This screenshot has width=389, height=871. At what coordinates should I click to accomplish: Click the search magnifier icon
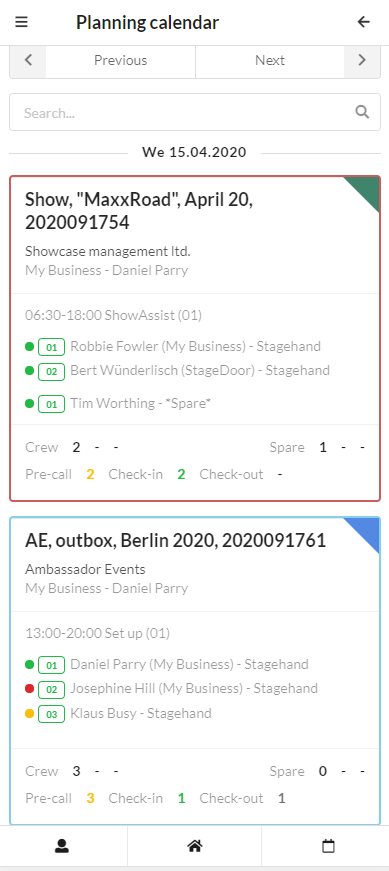point(362,112)
